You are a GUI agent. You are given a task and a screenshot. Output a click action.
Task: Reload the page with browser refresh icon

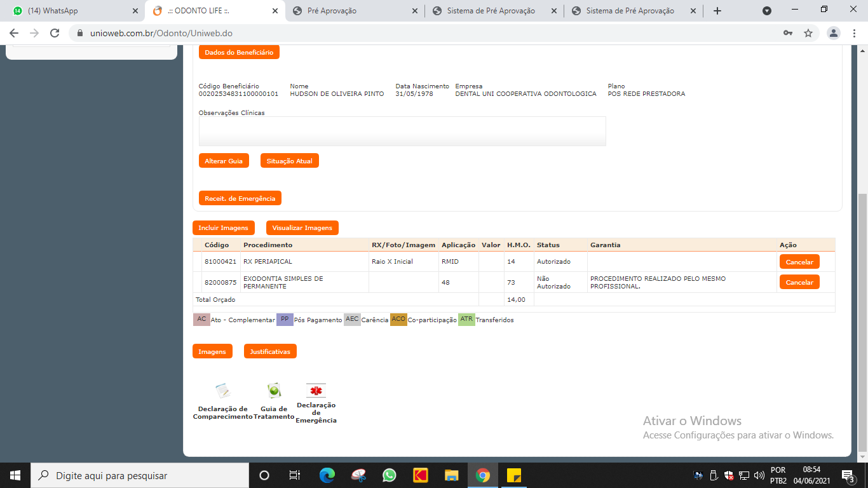point(55,33)
